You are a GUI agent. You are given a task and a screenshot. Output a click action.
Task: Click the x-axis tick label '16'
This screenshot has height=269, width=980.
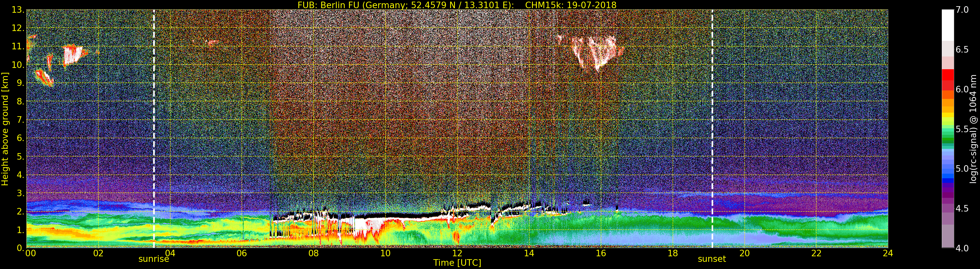(601, 253)
